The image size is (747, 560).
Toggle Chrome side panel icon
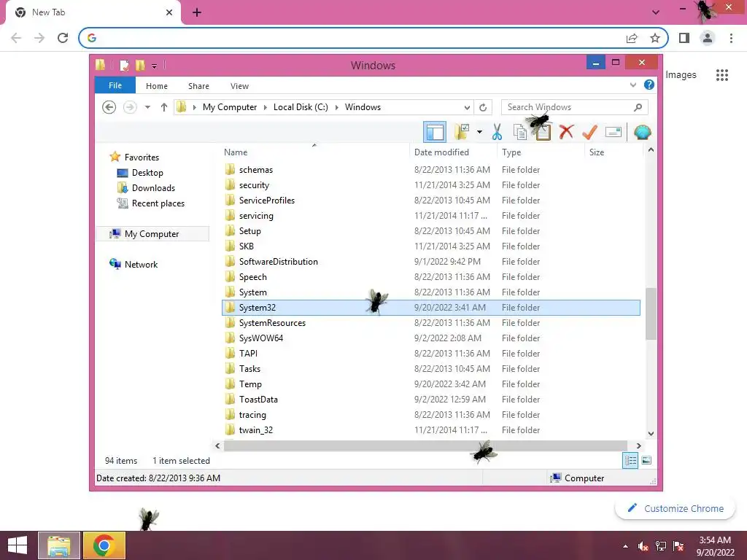pyautogui.click(x=684, y=38)
